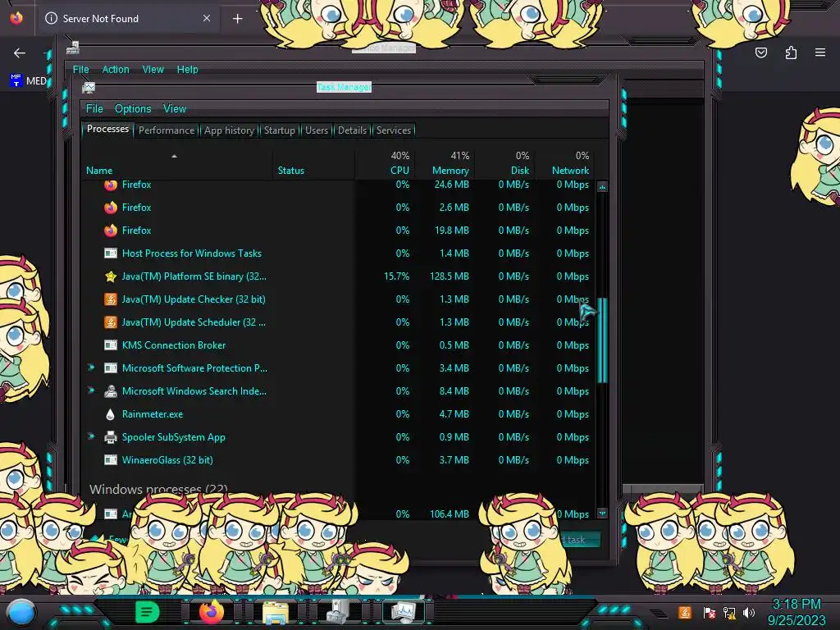This screenshot has height=630, width=840.
Task: Expand the Microsoft Windows Search Indexer group
Action: pos(91,390)
